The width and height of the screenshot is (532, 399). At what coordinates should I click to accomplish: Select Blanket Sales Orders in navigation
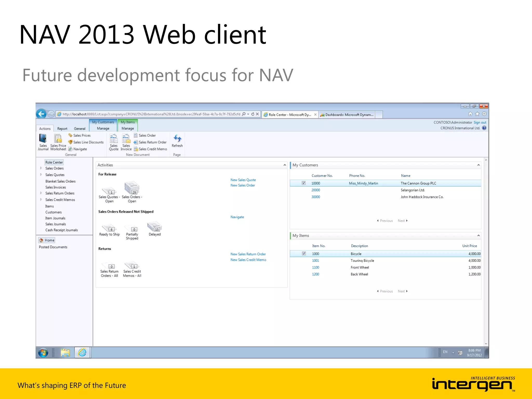[60, 181]
